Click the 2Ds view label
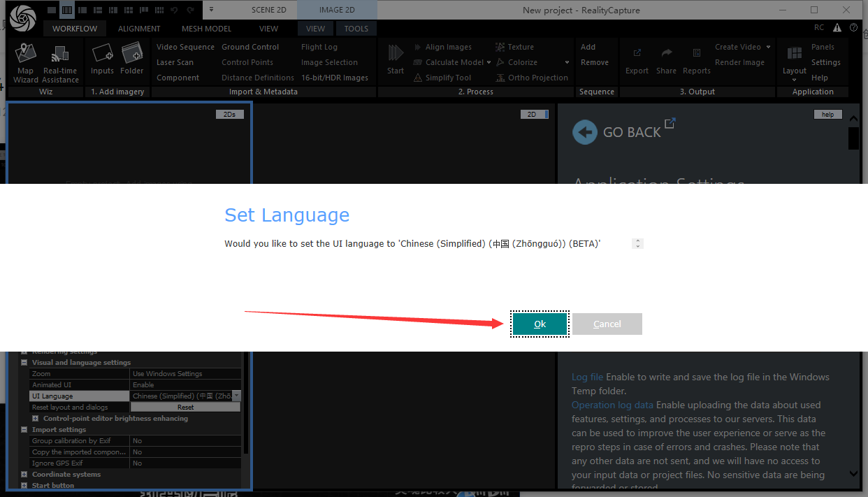This screenshot has width=868, height=497. tap(230, 115)
